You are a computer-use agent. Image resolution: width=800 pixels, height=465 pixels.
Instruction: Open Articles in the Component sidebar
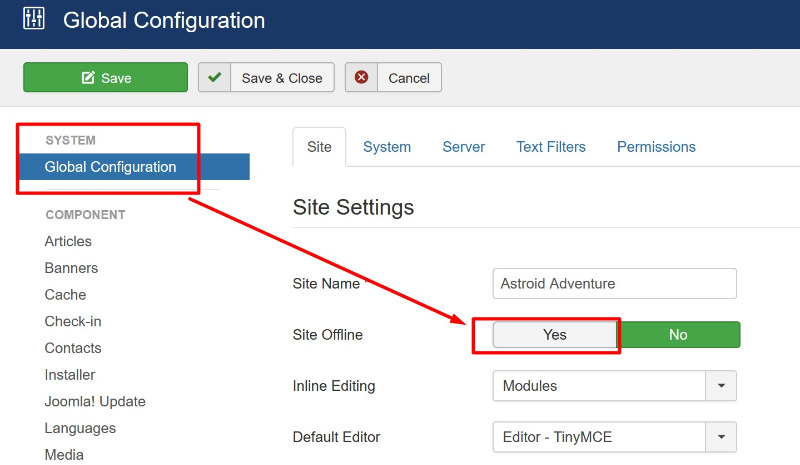point(68,241)
